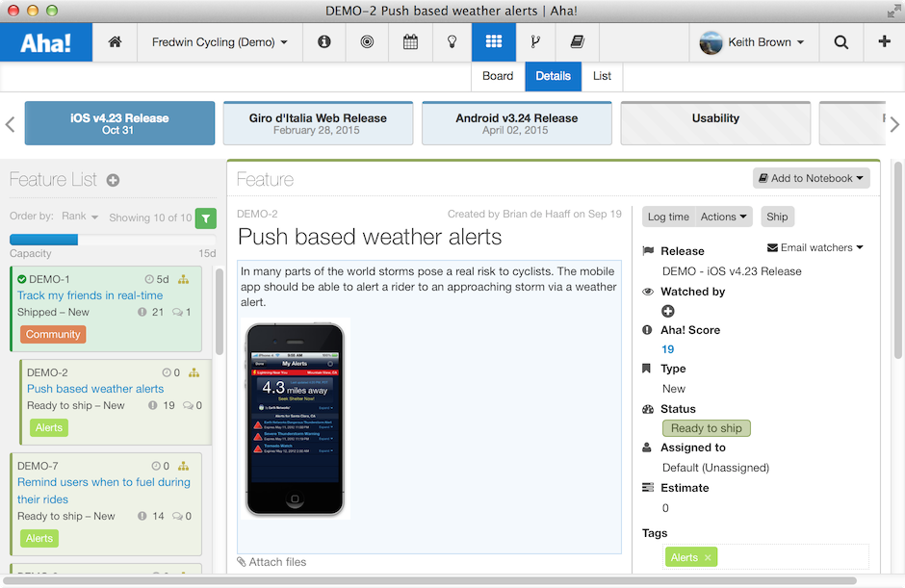905x588 pixels.
Task: Click the search magnifier icon
Action: (x=841, y=42)
